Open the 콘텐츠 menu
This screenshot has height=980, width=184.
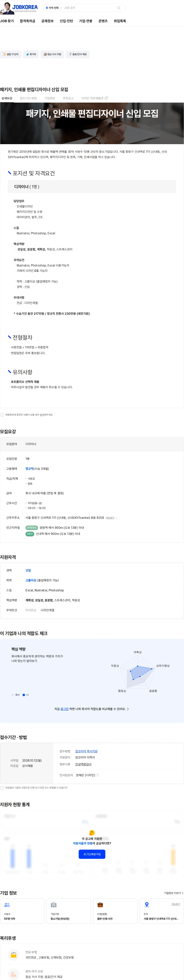103,21
